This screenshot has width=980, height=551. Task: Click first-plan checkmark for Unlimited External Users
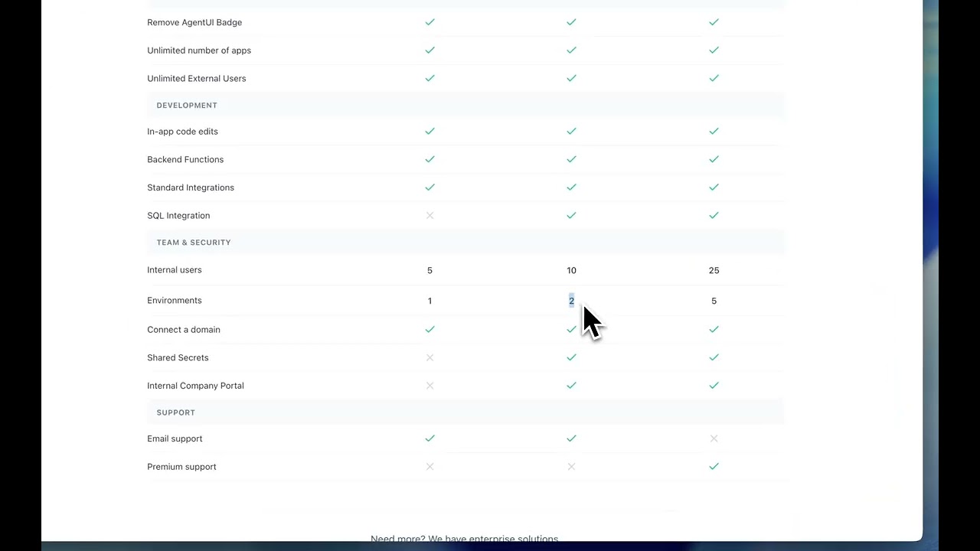click(x=430, y=78)
